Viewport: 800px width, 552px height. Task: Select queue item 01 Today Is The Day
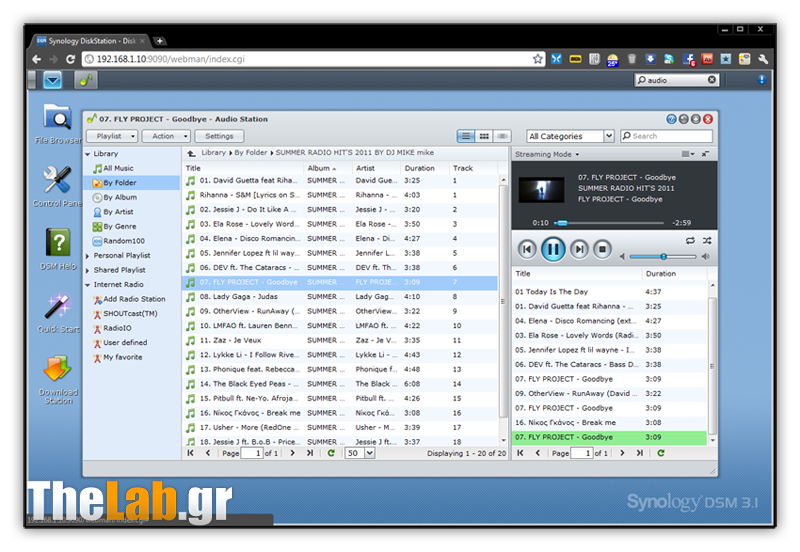tap(609, 292)
